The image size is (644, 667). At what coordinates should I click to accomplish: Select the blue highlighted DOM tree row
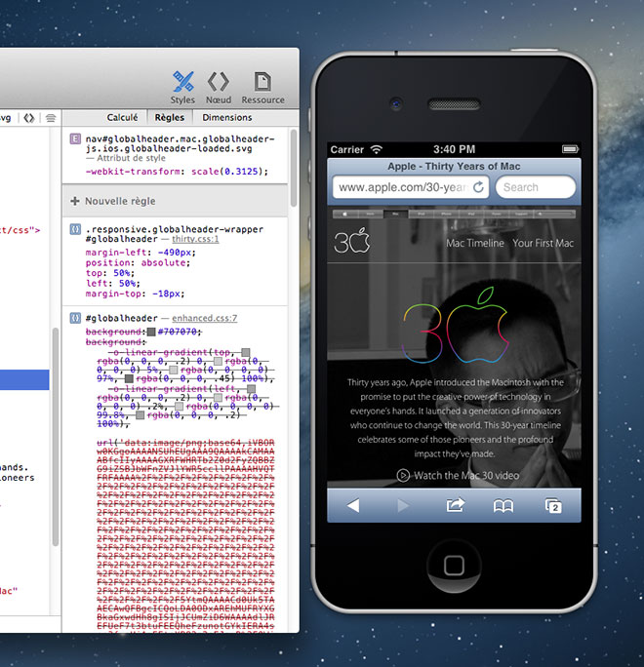tap(24, 379)
